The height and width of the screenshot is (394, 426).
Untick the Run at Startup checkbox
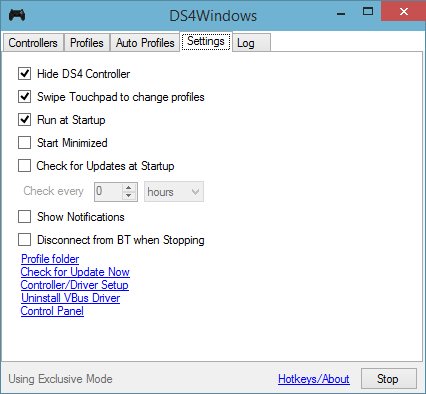24,120
